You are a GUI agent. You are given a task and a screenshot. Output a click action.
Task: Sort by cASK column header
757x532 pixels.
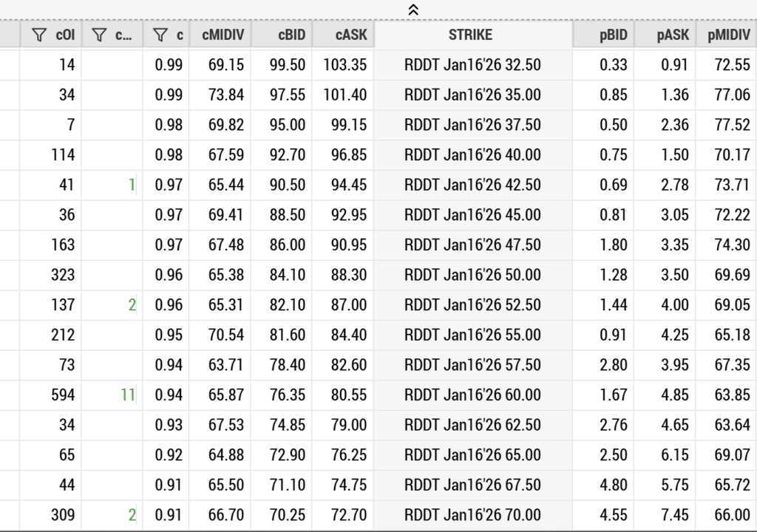click(x=351, y=35)
